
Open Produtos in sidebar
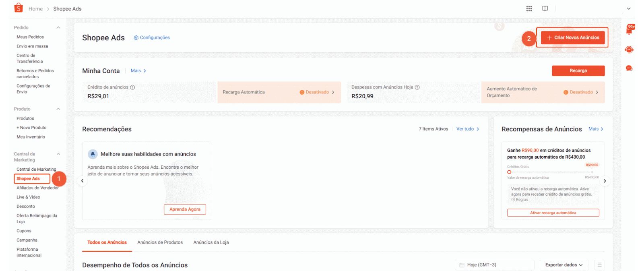click(x=25, y=118)
